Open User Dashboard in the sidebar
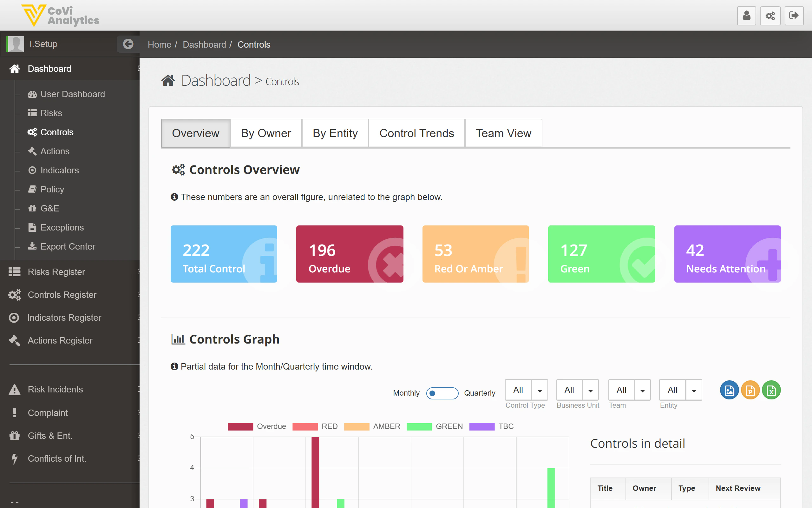The image size is (812, 508). (x=66, y=94)
